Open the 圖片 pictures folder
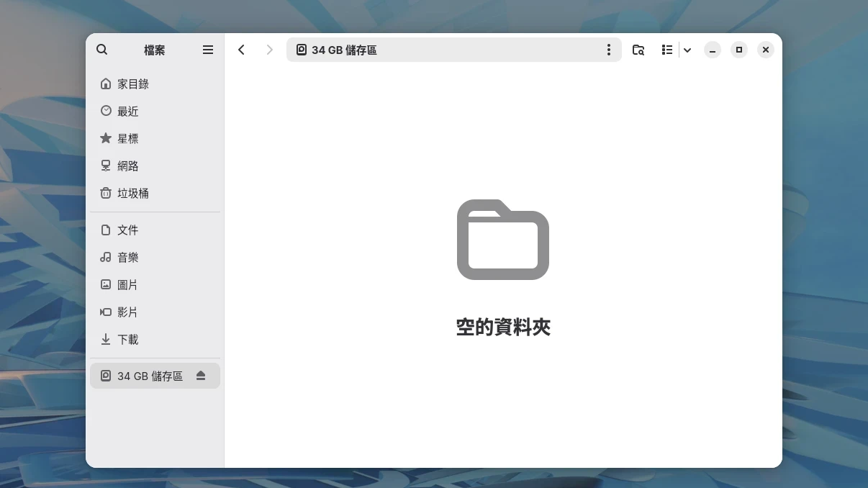Image resolution: width=868 pixels, height=488 pixels. 128,285
